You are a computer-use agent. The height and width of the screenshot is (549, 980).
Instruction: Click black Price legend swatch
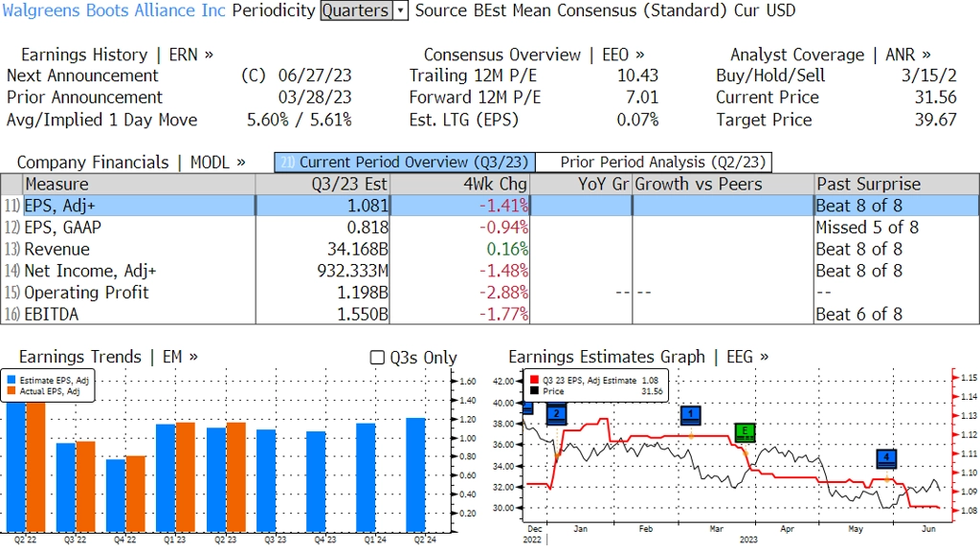(534, 391)
